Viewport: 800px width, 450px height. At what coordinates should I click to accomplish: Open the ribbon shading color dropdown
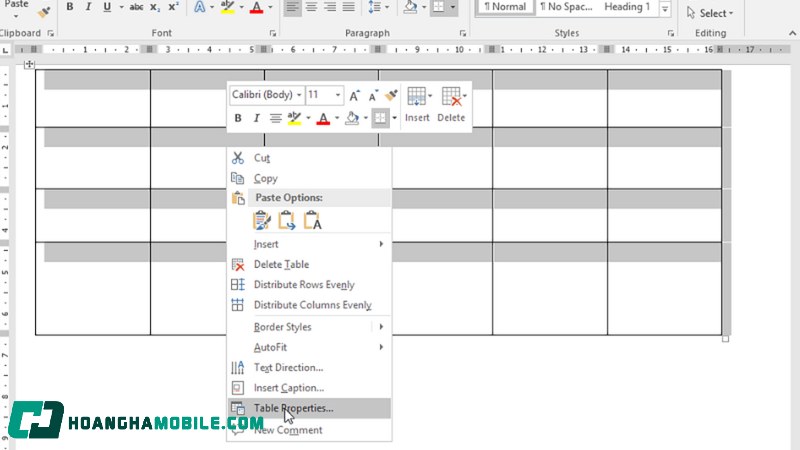click(424, 7)
